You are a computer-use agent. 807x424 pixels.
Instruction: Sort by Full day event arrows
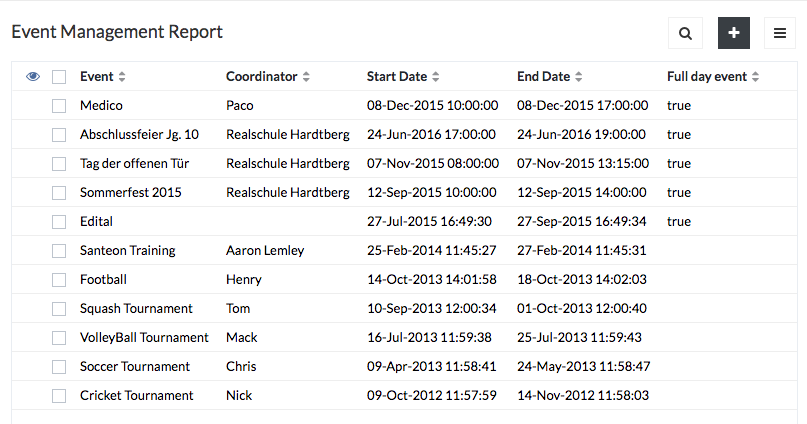coord(755,77)
